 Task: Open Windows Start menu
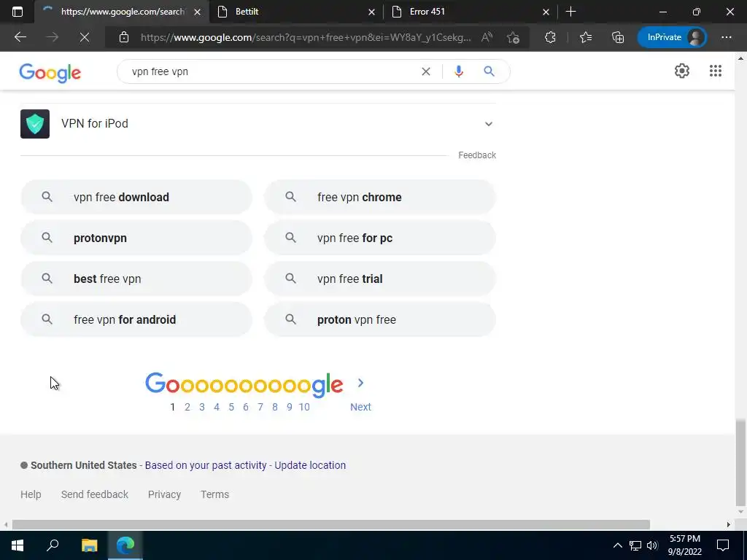point(18,545)
